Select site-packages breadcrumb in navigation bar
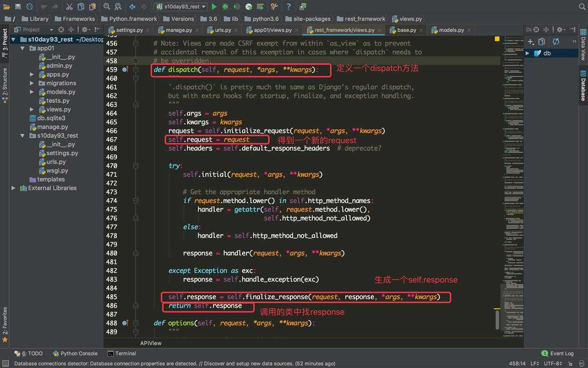This screenshot has width=588, height=368. [x=308, y=19]
